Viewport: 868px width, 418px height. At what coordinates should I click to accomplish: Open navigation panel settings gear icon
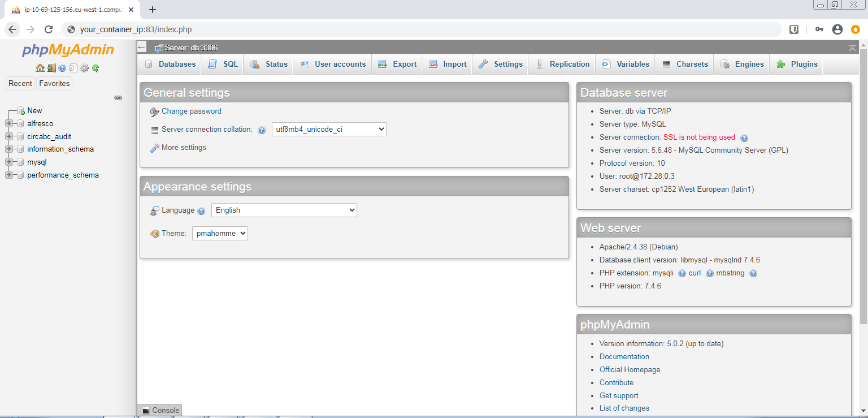pos(84,68)
